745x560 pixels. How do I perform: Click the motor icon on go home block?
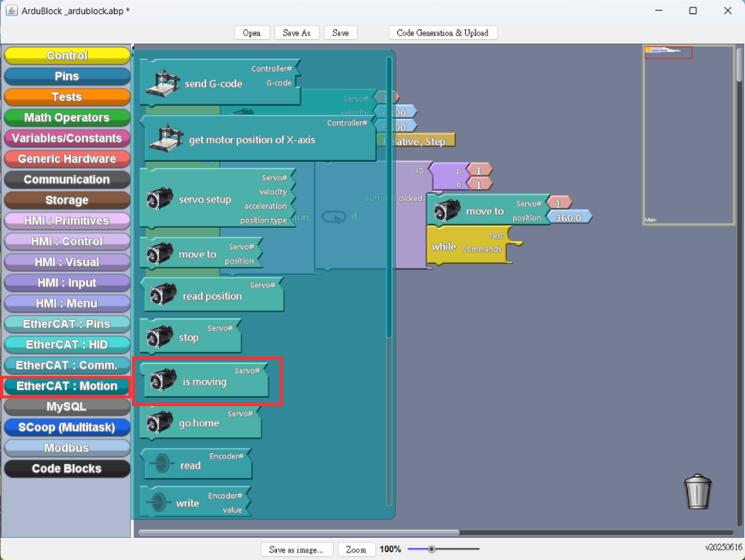point(160,422)
